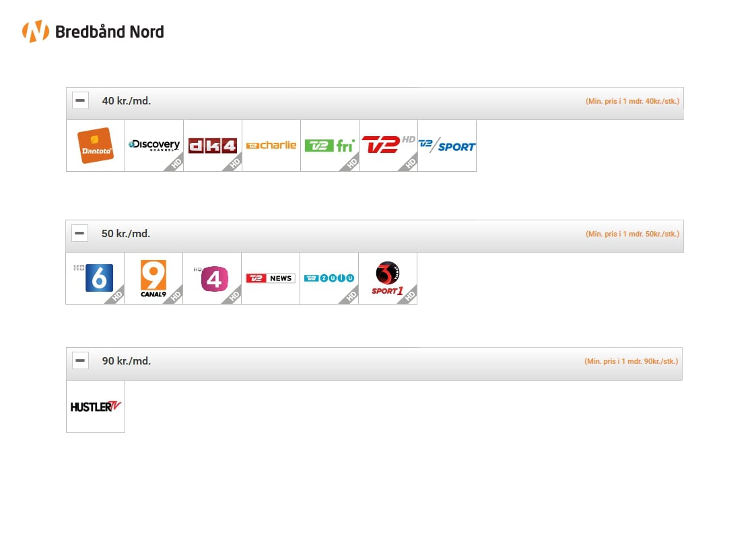Click the minimum price note for 90 kr.

631,361
